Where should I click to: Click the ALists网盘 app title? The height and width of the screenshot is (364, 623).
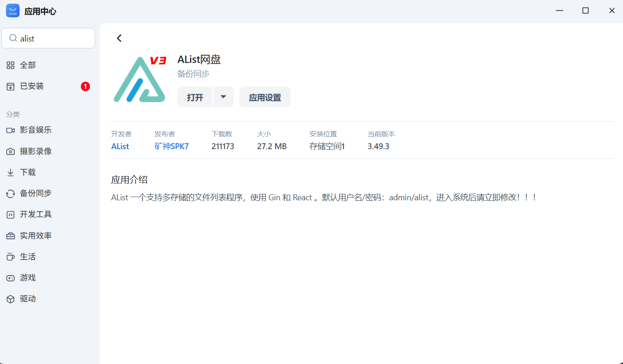coord(199,60)
